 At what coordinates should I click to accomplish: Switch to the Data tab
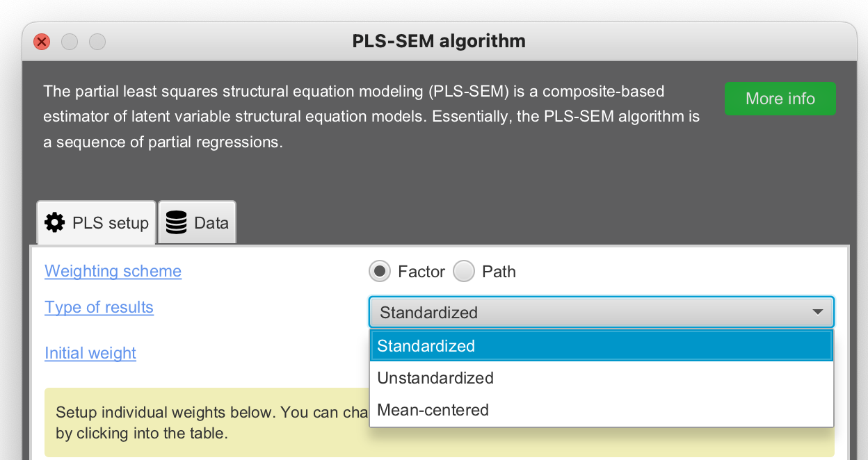(x=198, y=223)
